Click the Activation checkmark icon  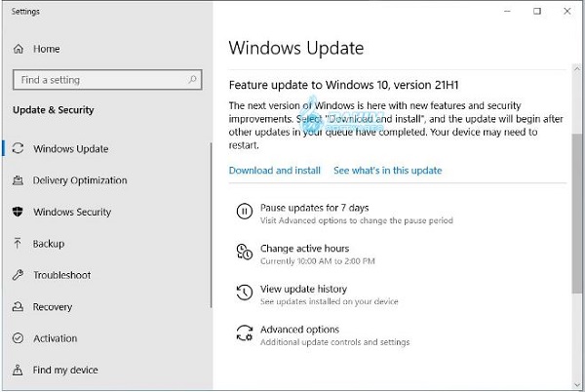pos(19,338)
